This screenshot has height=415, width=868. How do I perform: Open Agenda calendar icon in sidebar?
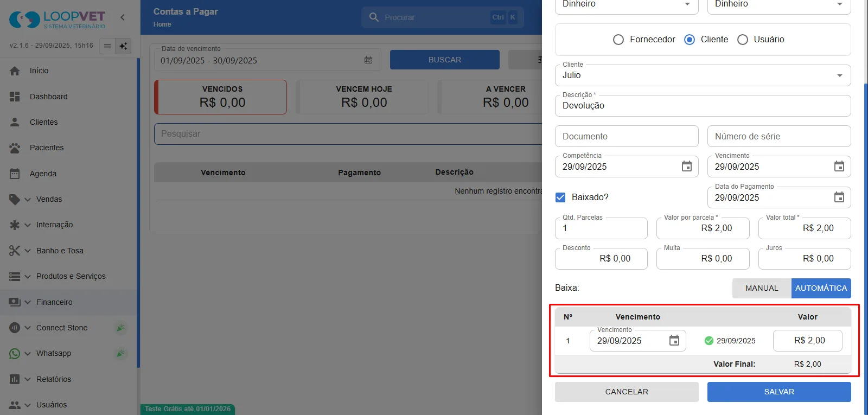pyautogui.click(x=15, y=174)
